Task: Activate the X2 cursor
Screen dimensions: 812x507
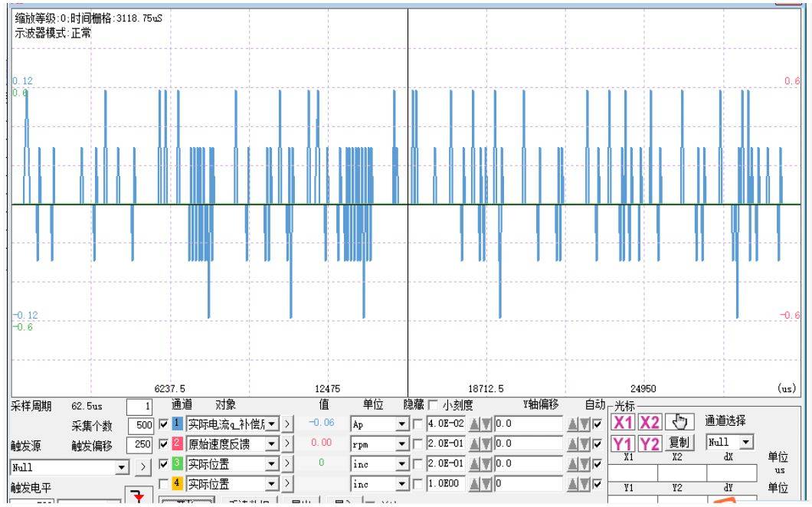Action: tap(650, 423)
